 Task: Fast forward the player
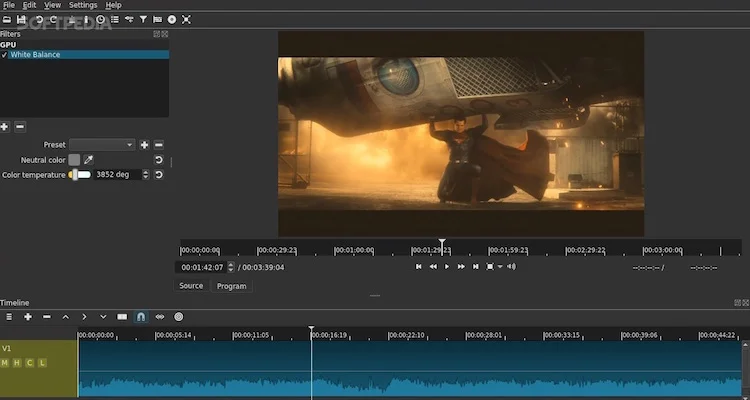click(461, 267)
